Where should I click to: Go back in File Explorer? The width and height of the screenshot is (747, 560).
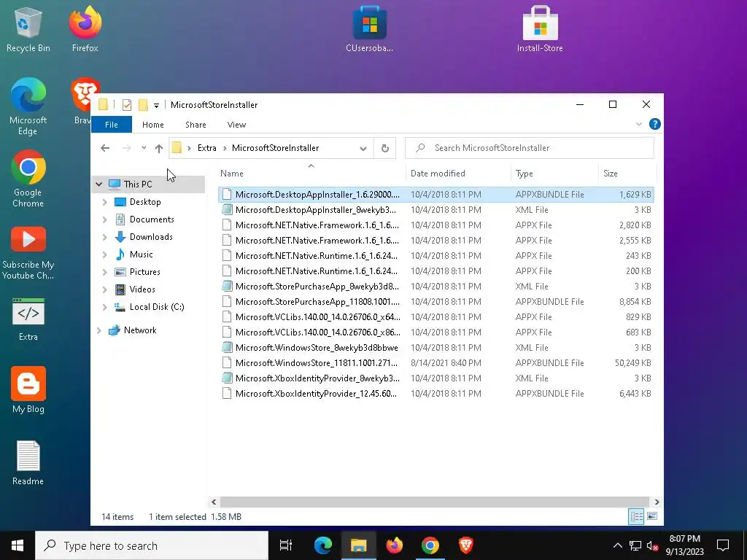(x=105, y=148)
